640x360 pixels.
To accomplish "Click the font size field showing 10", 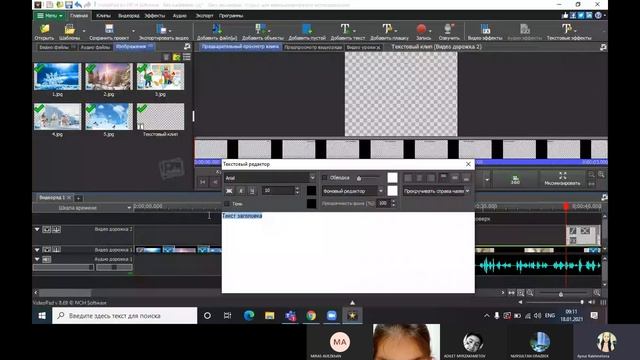I will tap(278, 191).
